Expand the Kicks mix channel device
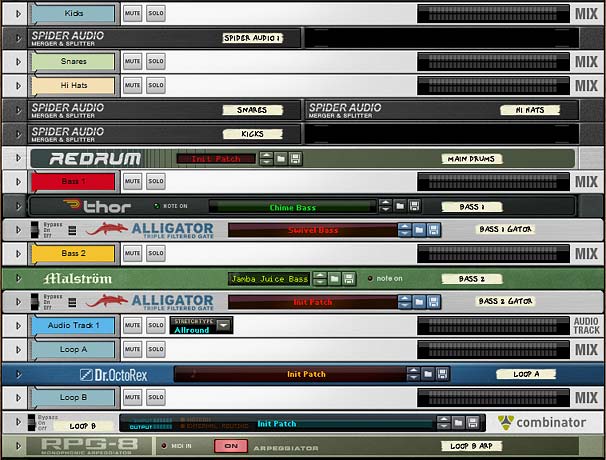 [x=18, y=14]
